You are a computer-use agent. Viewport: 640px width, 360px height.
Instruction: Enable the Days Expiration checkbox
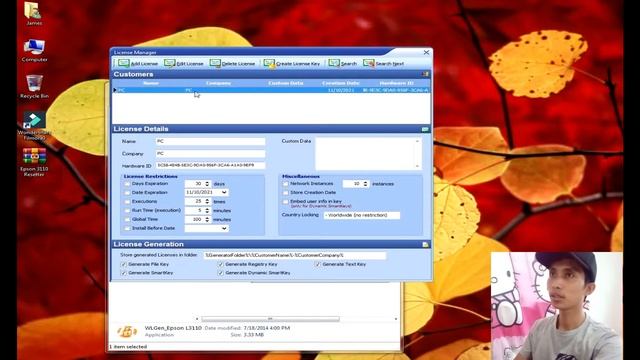click(x=127, y=184)
